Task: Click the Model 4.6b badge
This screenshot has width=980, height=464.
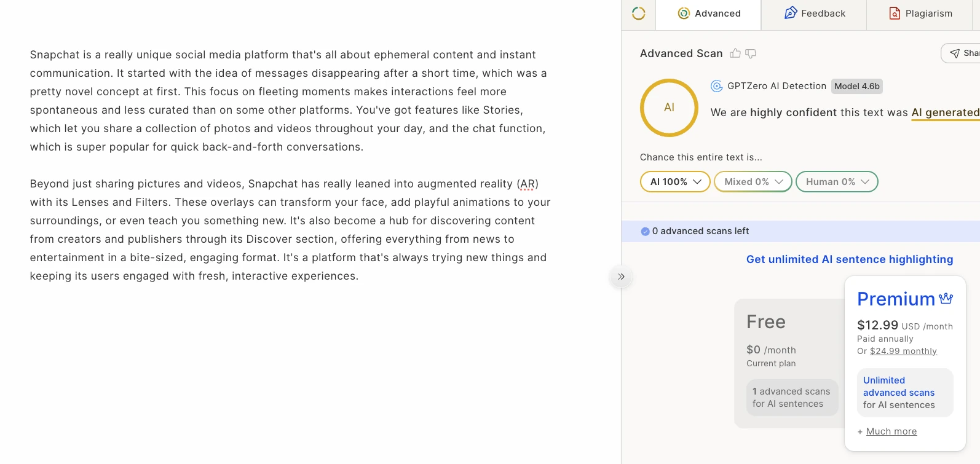Action: point(857,86)
